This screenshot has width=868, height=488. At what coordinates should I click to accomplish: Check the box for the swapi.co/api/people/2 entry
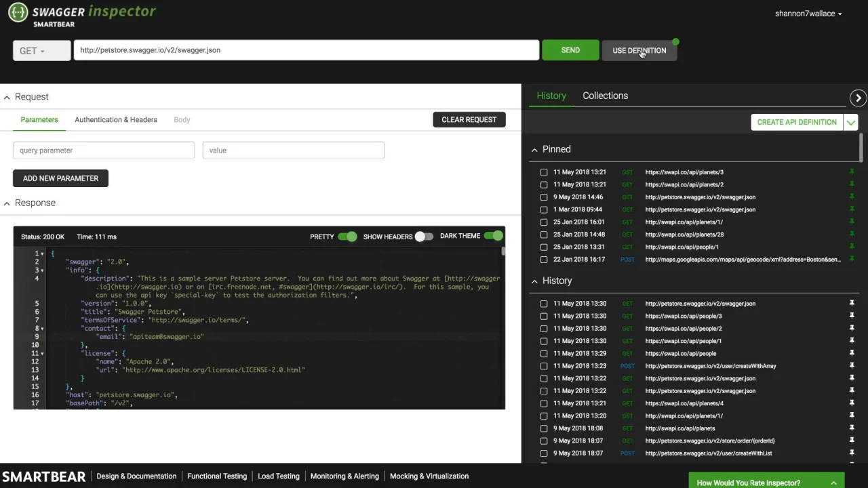[x=544, y=329]
